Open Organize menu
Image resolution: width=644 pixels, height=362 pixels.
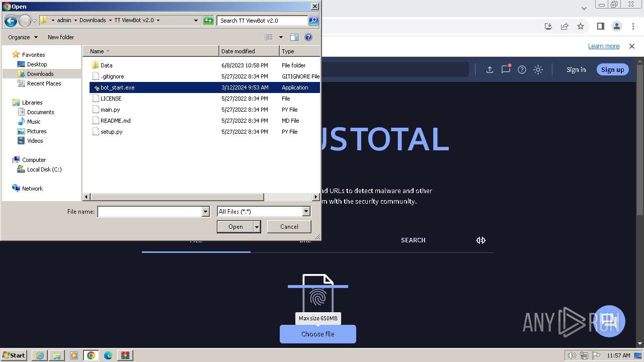tap(23, 37)
